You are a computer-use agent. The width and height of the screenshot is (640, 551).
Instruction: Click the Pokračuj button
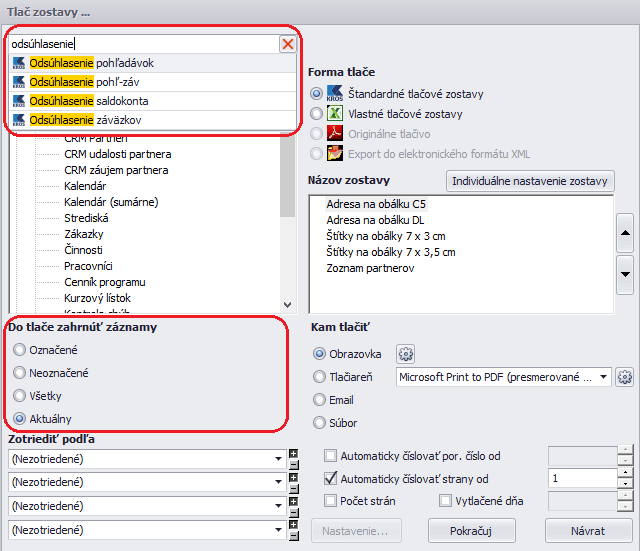[471, 529]
